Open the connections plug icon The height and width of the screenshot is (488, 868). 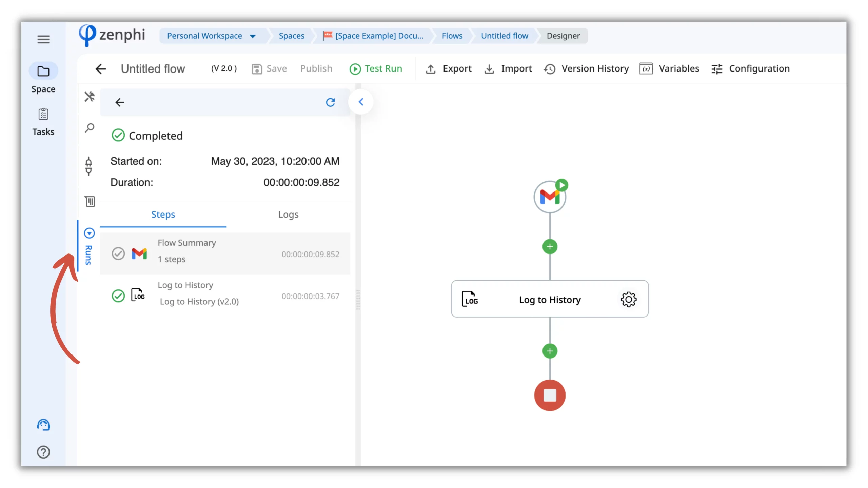89,166
